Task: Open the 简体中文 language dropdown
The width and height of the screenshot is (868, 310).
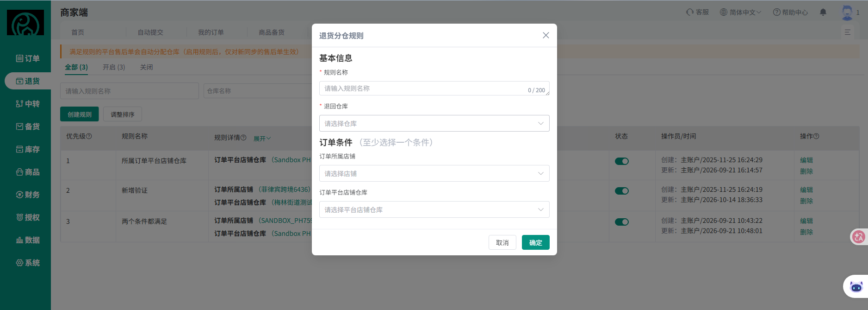Action: 741,12
